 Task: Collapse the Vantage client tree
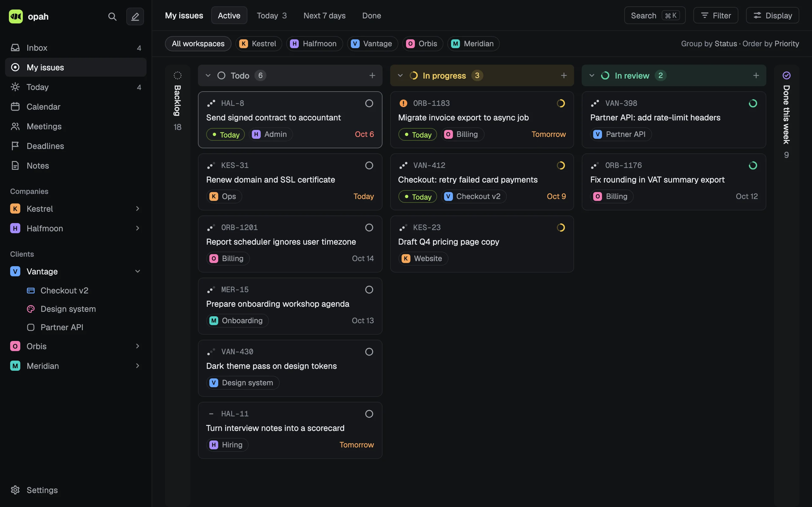pyautogui.click(x=138, y=271)
